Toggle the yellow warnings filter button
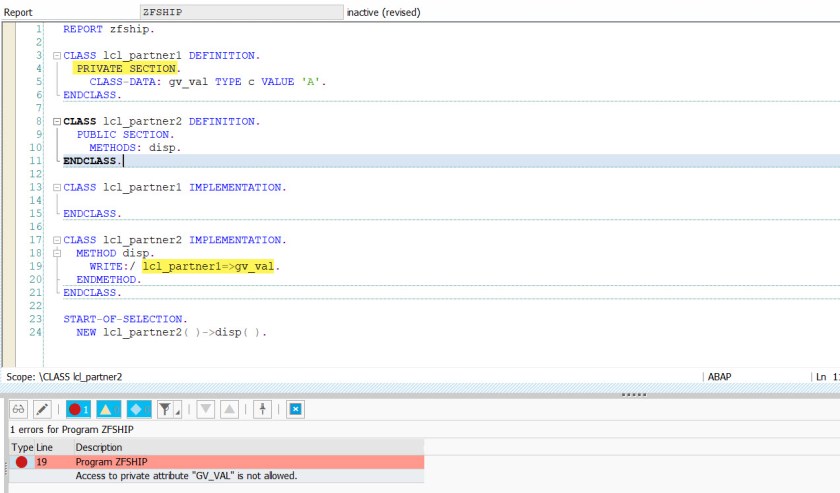Screen dimensions: 840x493 [x=108, y=409]
